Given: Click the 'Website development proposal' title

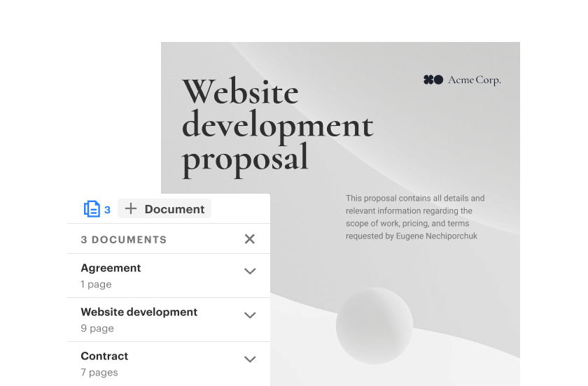Looking at the screenshot, I should (x=278, y=127).
